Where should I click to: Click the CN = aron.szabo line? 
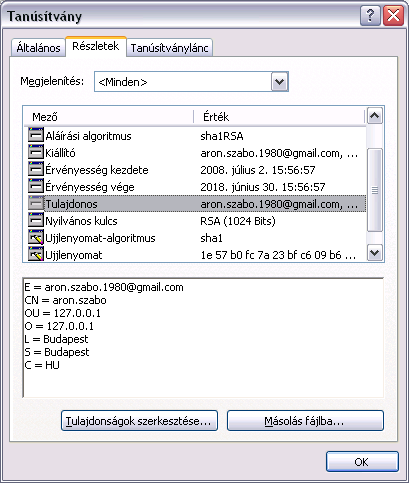[x=65, y=300]
